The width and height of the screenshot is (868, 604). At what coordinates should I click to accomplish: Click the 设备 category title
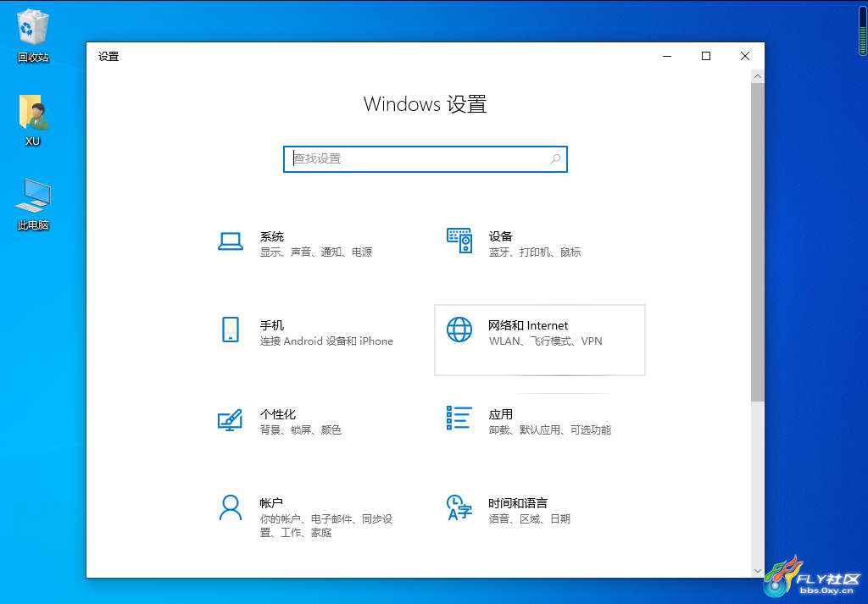[x=500, y=236]
